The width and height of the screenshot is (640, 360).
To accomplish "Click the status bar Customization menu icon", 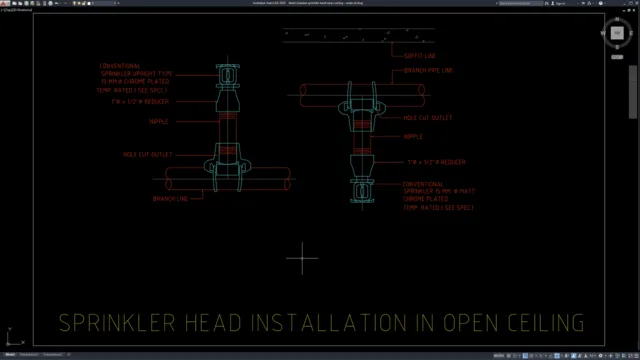I will point(636,356).
